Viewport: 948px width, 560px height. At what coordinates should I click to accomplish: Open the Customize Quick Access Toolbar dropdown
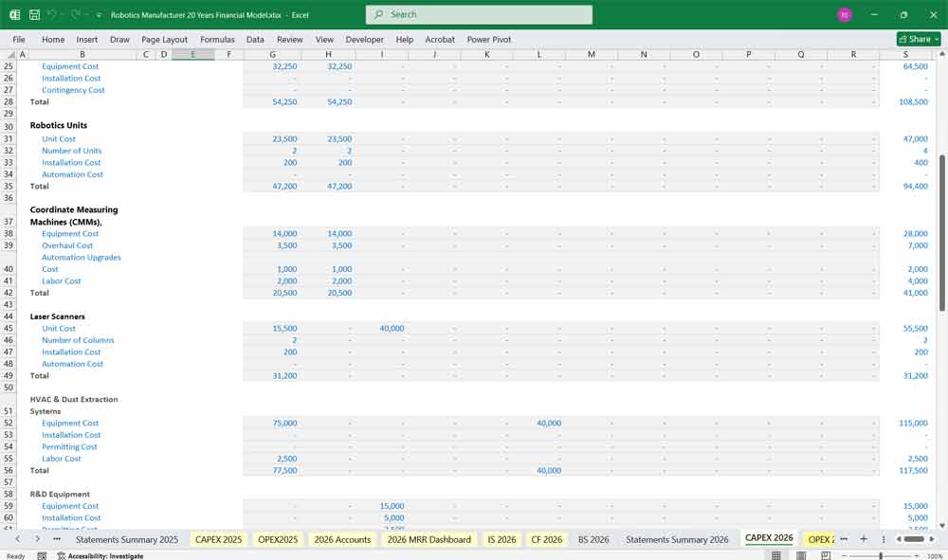(x=99, y=15)
